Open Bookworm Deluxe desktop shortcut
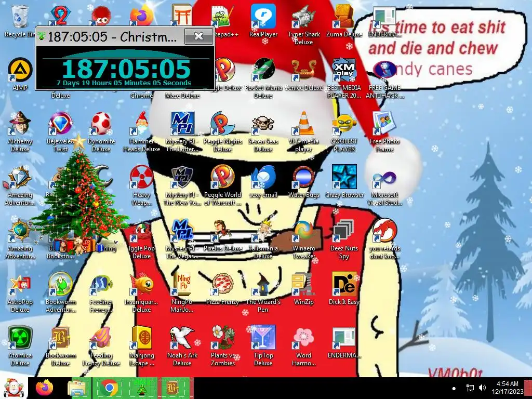This screenshot has height=399, width=532. click(60, 346)
